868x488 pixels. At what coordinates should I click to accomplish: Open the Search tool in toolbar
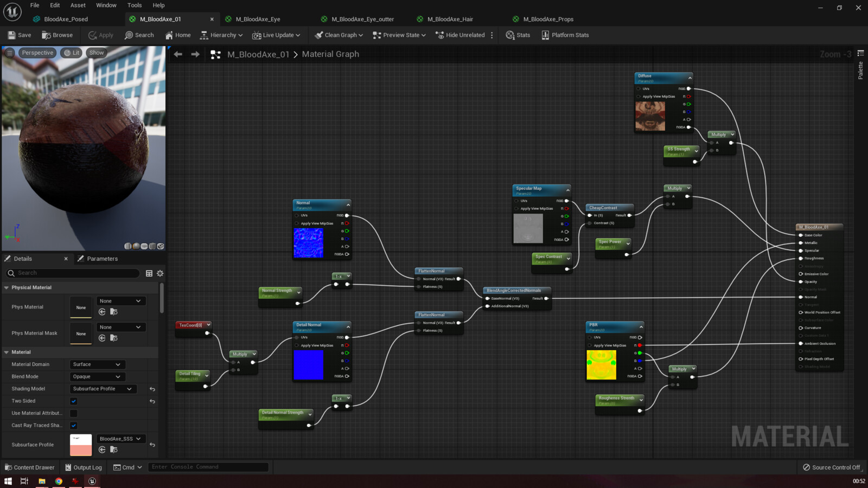(139, 35)
